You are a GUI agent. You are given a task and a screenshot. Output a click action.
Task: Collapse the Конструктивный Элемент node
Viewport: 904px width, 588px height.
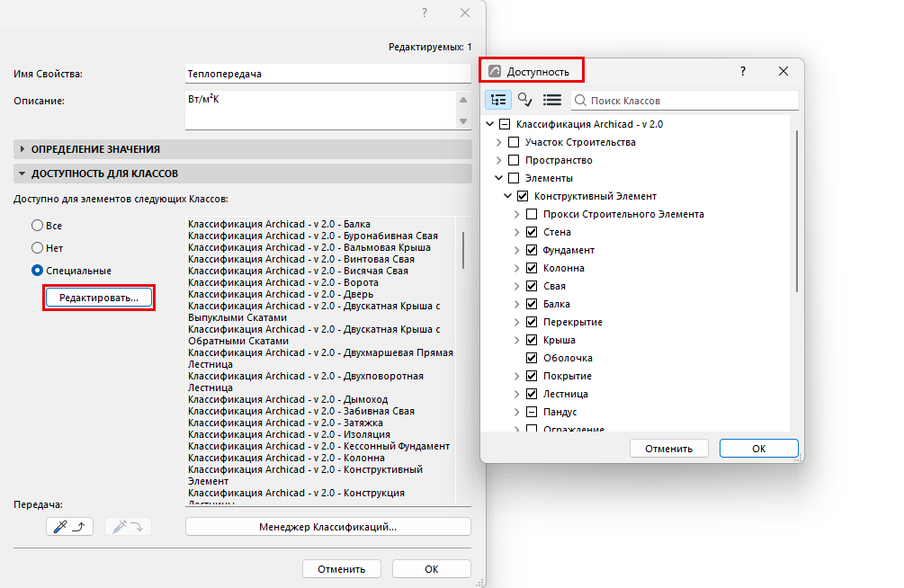pos(508,196)
